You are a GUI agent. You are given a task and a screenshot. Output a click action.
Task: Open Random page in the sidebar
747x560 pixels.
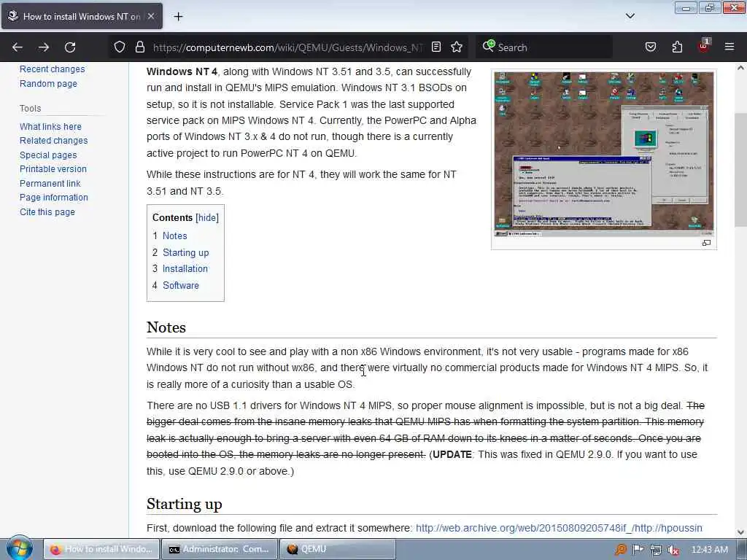click(x=48, y=84)
